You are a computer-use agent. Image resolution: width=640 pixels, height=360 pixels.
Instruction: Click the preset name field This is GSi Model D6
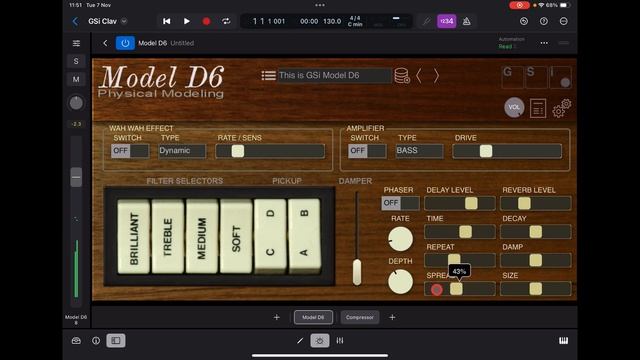(334, 76)
